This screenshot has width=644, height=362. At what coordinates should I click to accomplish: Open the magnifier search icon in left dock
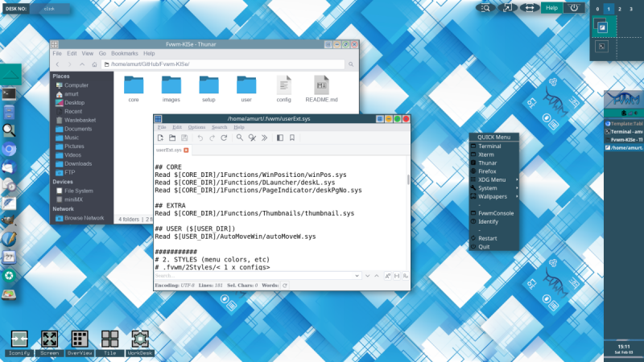pyautogui.click(x=9, y=130)
